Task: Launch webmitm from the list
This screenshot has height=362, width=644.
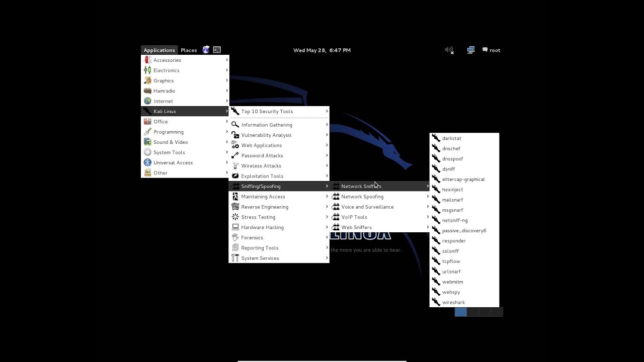Action: (x=464, y=282)
